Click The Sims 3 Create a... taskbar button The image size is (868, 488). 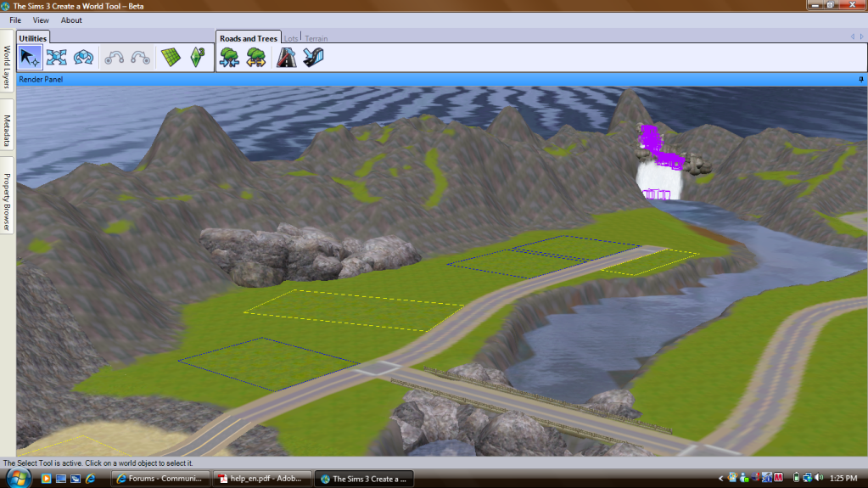point(364,479)
